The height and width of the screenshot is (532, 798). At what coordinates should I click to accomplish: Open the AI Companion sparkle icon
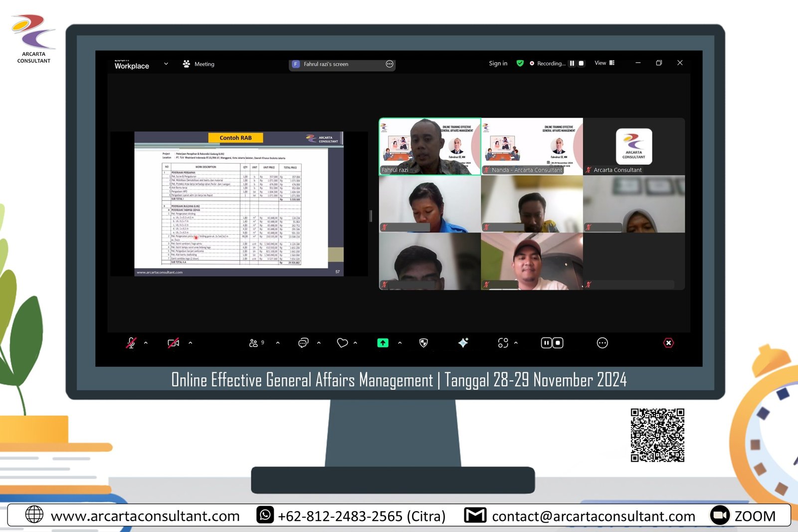tap(463, 343)
